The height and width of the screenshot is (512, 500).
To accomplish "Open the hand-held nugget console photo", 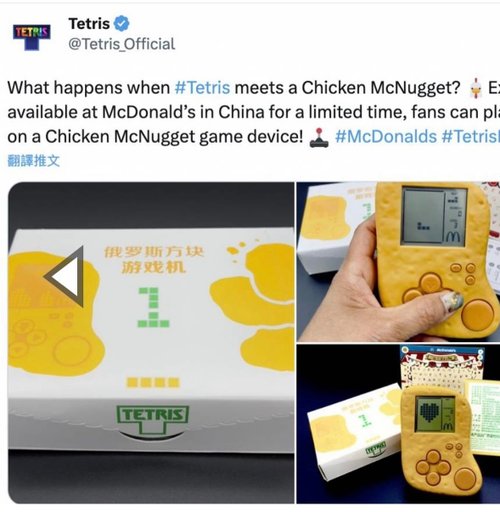I will pyautogui.click(x=398, y=262).
